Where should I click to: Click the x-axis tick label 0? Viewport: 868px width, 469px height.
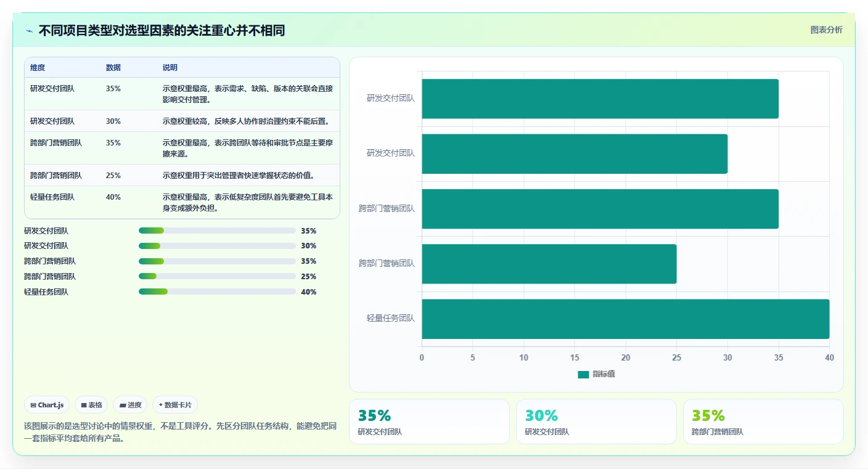pos(422,357)
